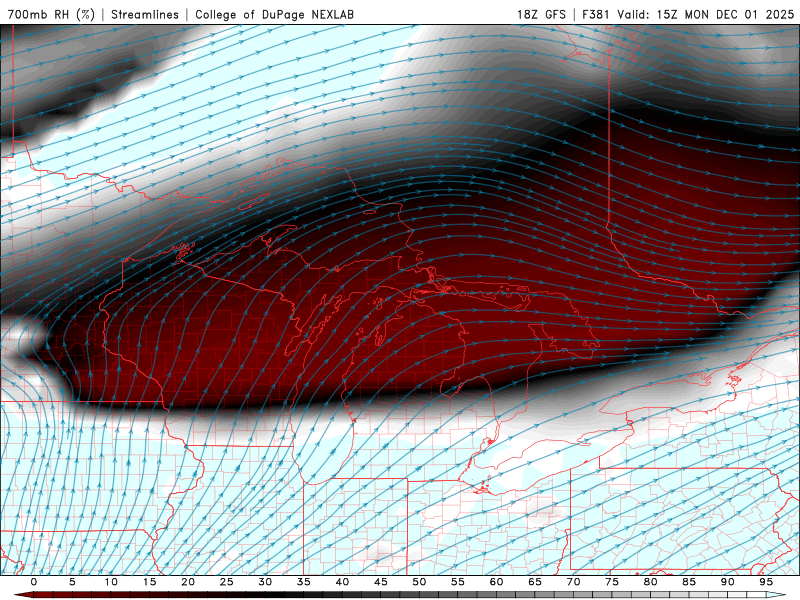Select the "75" tick label on color scale
Image resolution: width=800 pixels, height=600 pixels.
tap(612, 582)
